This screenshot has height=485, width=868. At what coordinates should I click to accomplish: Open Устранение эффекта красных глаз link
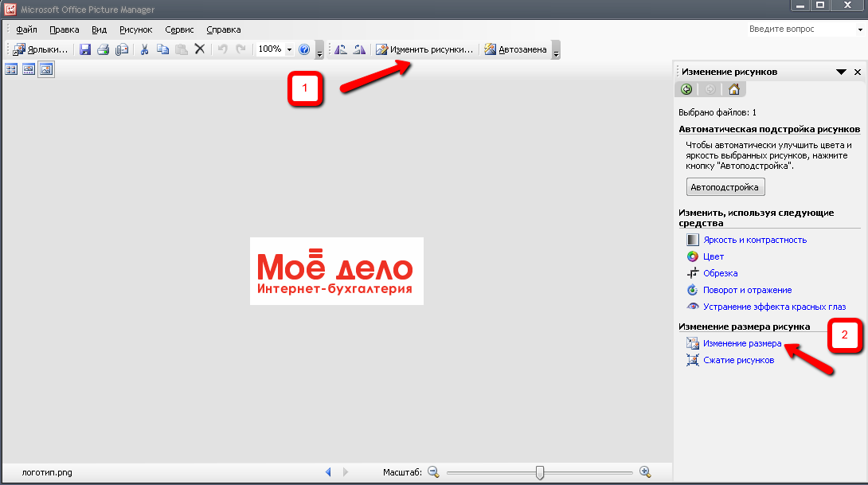(775, 307)
